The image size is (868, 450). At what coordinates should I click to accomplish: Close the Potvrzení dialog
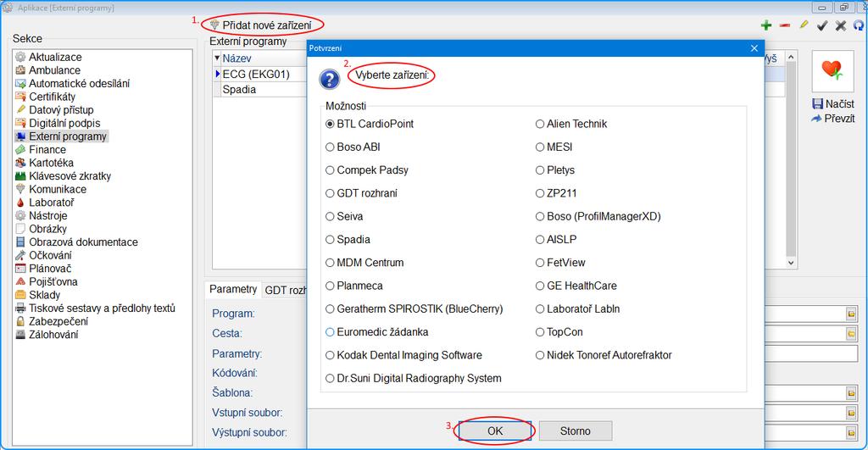point(754,48)
